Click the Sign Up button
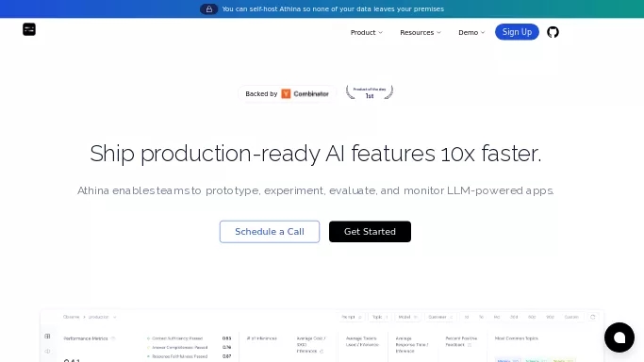Image resolution: width=644 pixels, height=362 pixels. (x=517, y=32)
